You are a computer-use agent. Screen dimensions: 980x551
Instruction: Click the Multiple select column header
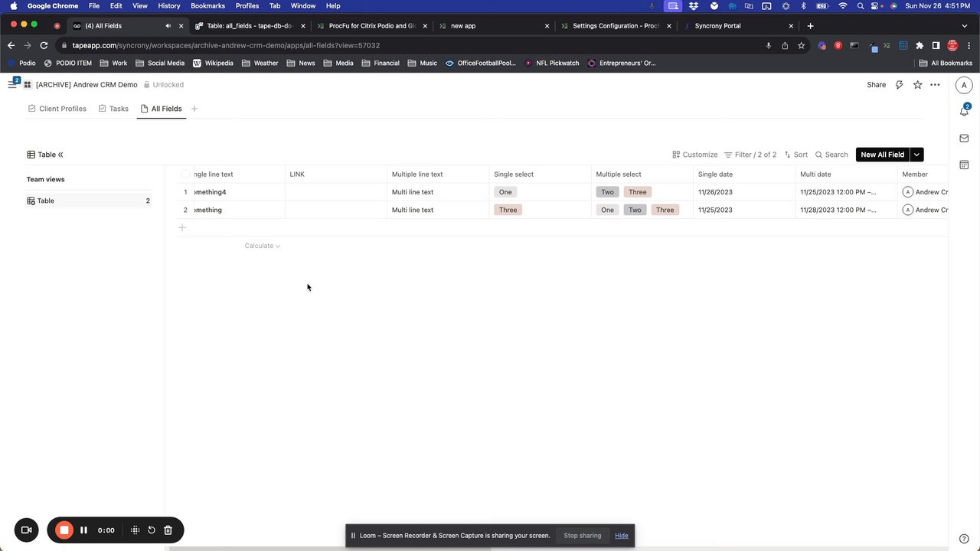coord(642,174)
